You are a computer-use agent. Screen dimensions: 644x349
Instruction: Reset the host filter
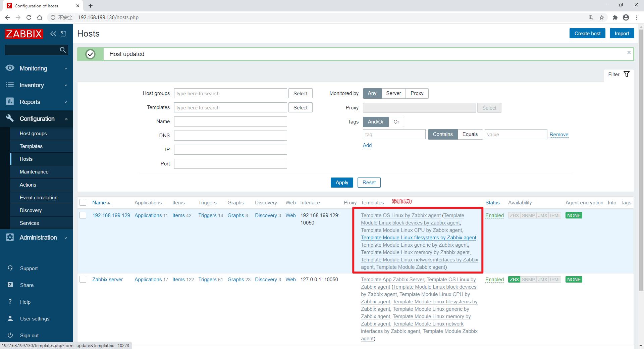pos(369,182)
